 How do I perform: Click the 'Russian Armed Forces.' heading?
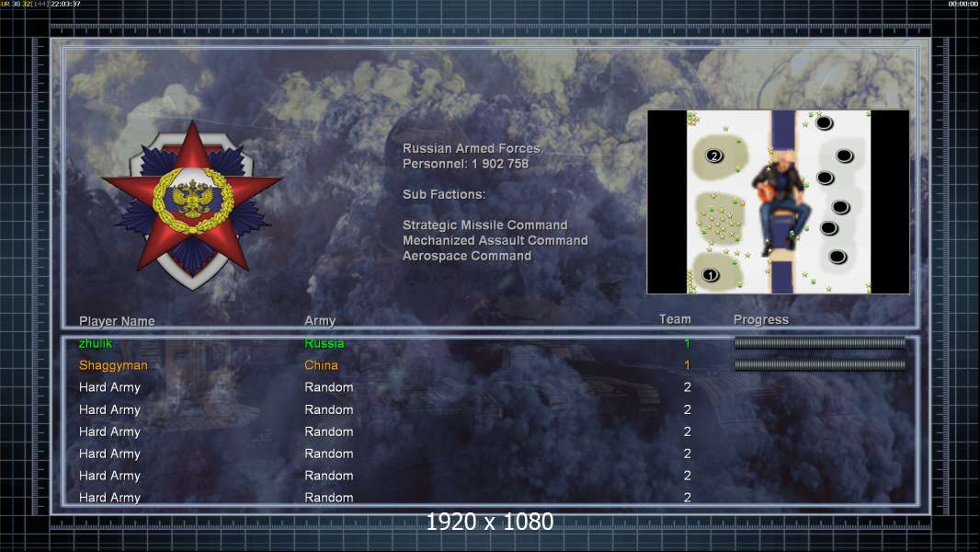(473, 148)
